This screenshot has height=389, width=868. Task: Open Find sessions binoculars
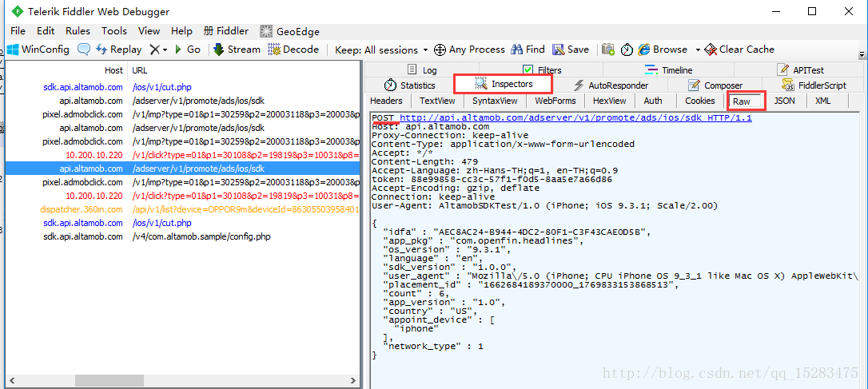click(x=528, y=50)
